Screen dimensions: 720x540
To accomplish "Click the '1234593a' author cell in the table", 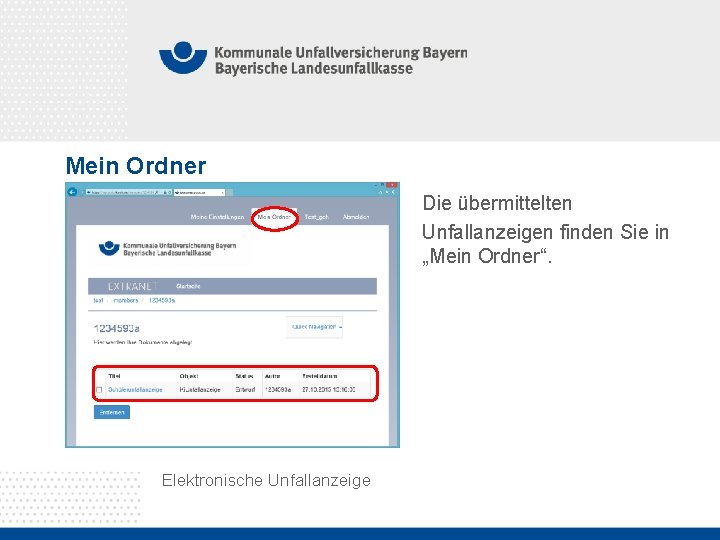I will click(x=278, y=389).
